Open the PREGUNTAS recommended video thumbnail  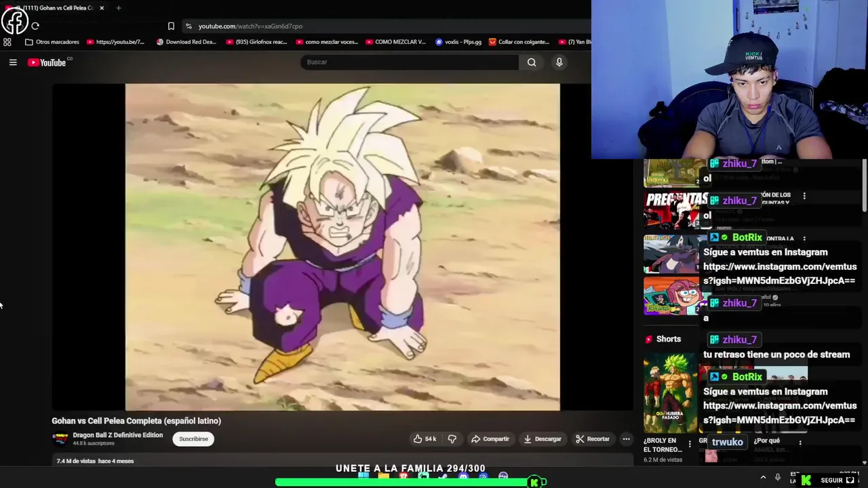tap(672, 211)
